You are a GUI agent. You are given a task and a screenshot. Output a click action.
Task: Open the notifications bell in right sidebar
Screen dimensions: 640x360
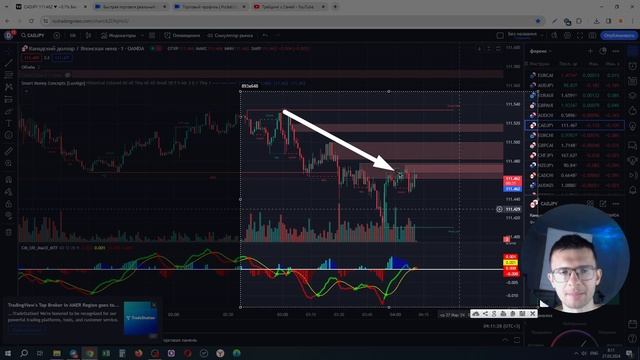click(633, 191)
